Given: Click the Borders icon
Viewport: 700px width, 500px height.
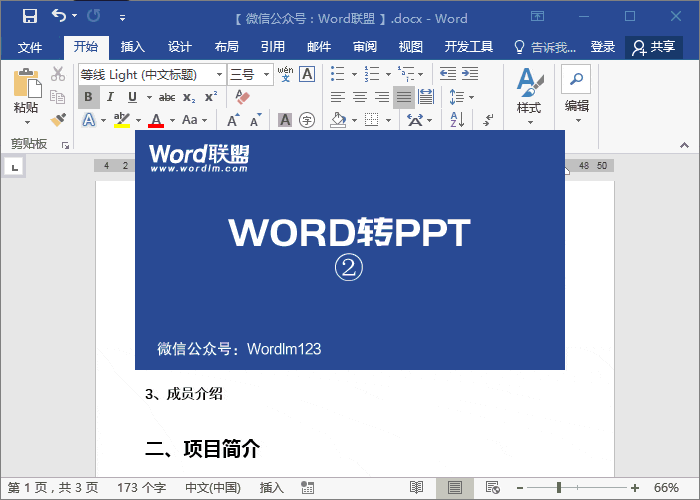Looking at the screenshot, I should click(371, 120).
